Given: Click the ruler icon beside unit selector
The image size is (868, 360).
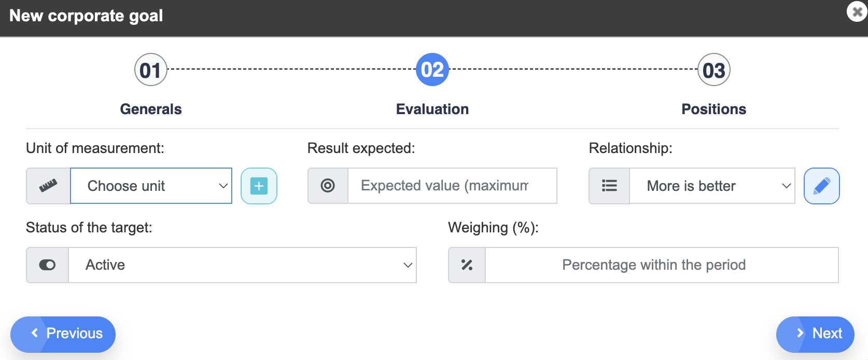Looking at the screenshot, I should pos(48,186).
